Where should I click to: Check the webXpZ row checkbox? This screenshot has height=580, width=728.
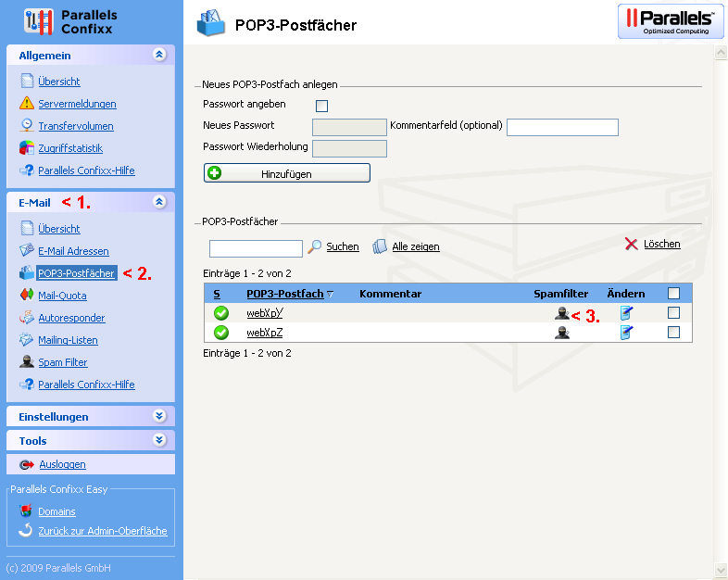click(x=673, y=332)
